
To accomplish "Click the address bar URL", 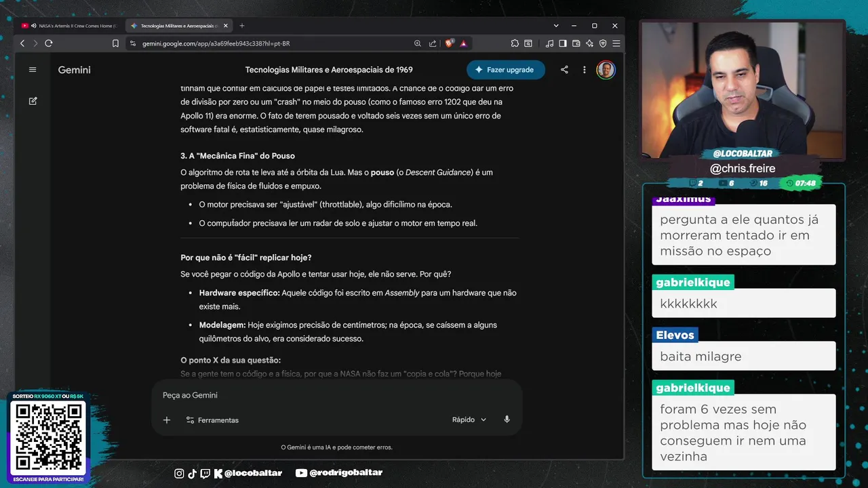I will 216,43.
